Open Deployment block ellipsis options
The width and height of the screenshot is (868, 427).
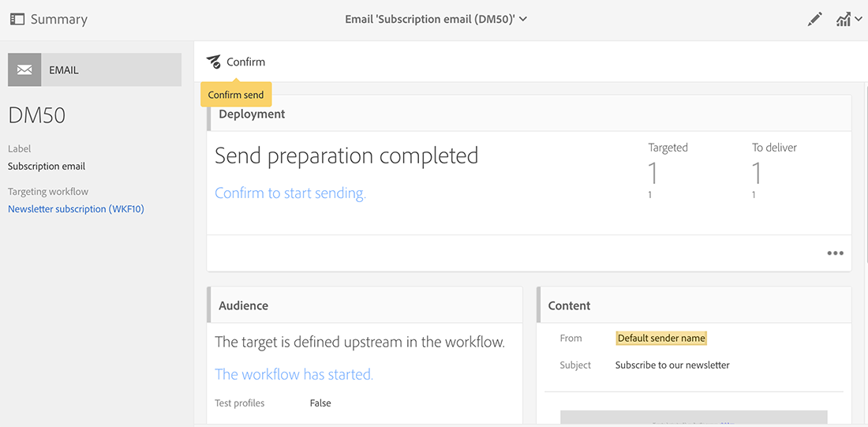tap(835, 253)
